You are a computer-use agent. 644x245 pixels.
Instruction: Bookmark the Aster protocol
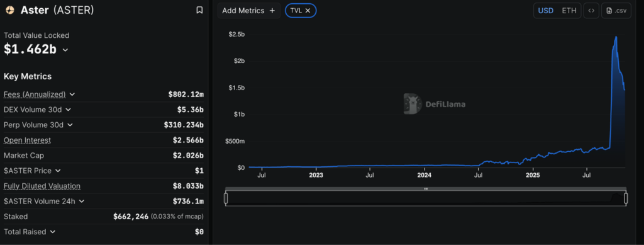click(199, 10)
